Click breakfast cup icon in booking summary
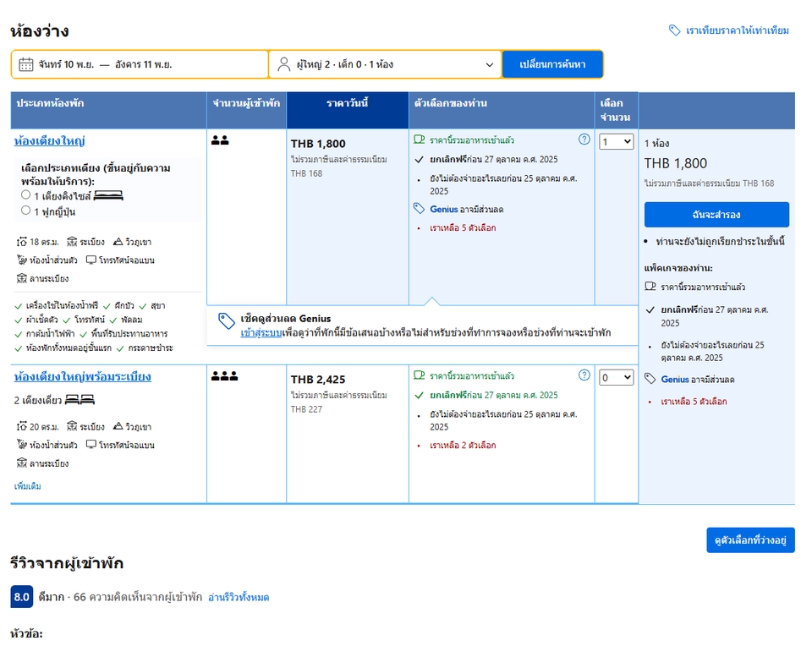The width and height of the screenshot is (812, 646). click(x=650, y=287)
